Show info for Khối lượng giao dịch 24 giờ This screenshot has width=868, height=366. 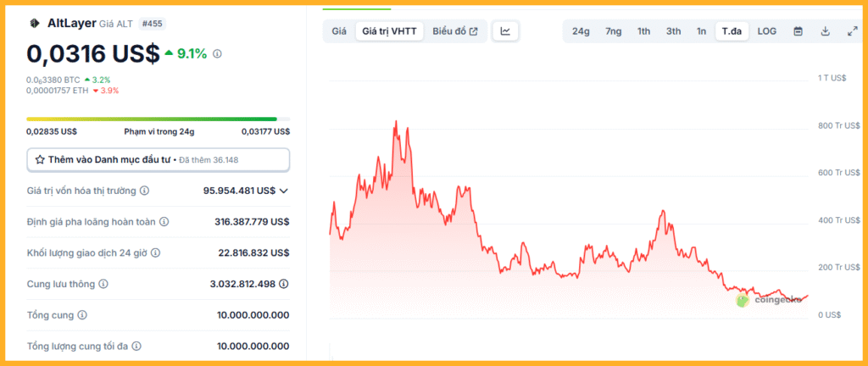point(156,252)
